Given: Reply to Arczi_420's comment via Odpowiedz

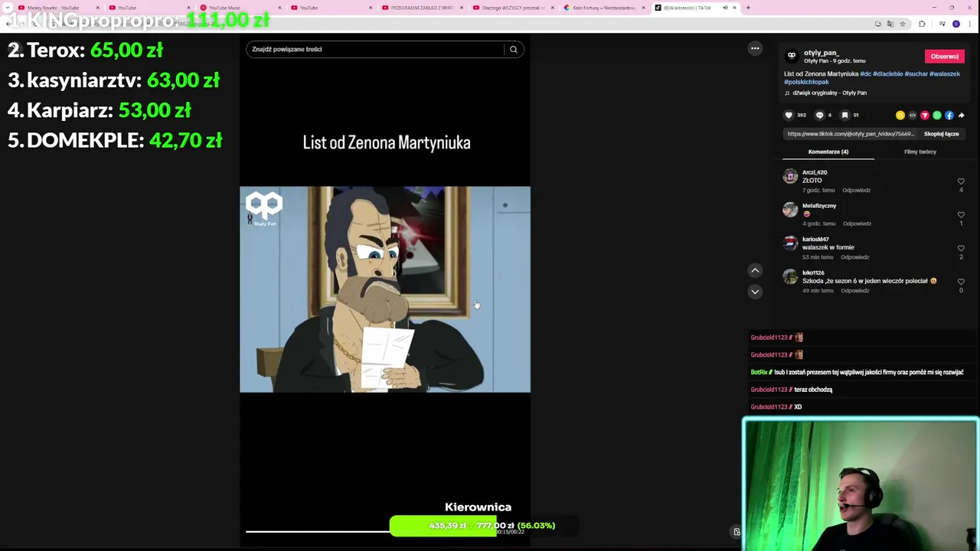Looking at the screenshot, I should click(856, 190).
